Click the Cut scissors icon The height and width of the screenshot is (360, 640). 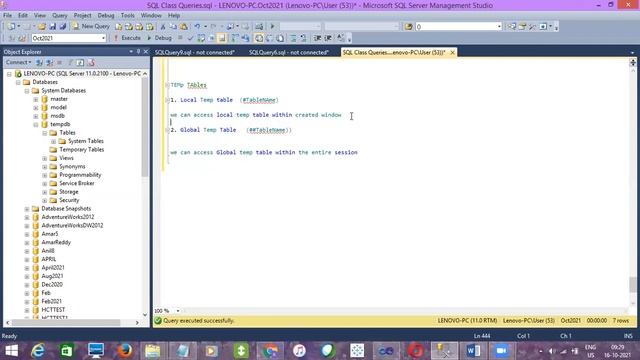tap(163, 27)
